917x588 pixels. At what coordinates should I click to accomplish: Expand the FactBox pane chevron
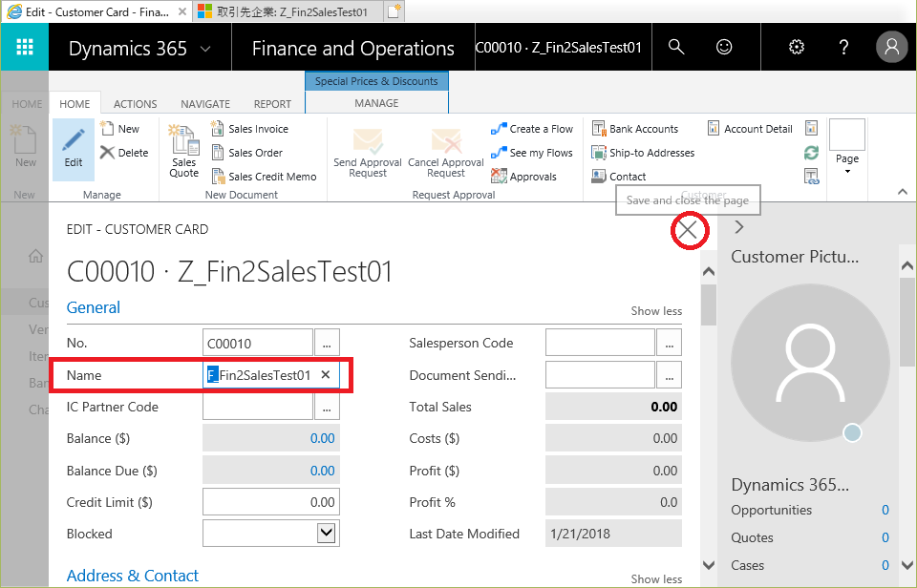click(739, 227)
